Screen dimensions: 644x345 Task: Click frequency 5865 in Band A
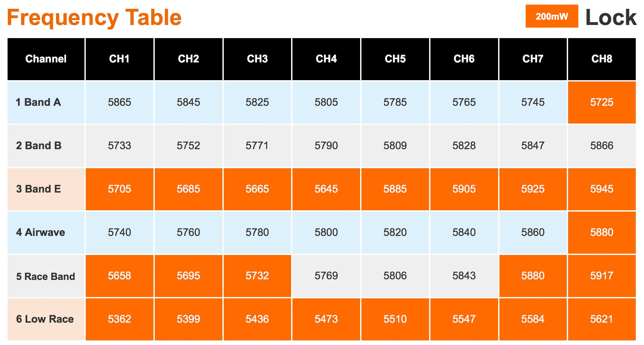119,102
